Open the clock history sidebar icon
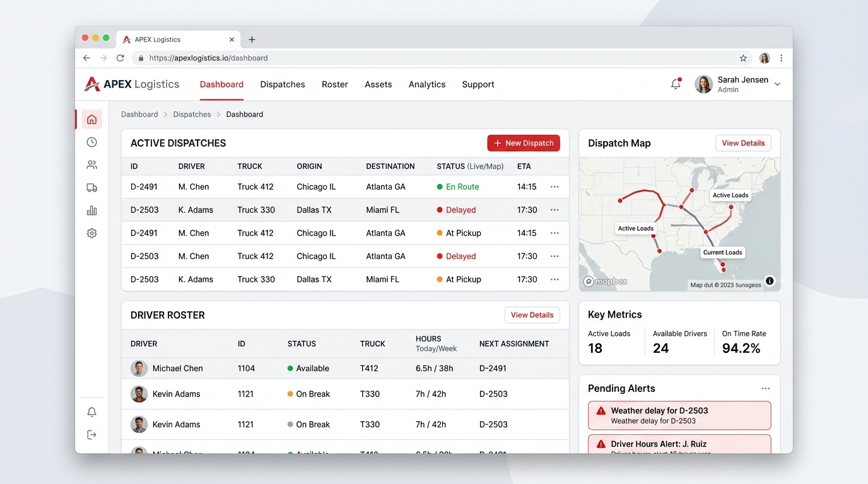This screenshot has width=868, height=484. tap(91, 142)
